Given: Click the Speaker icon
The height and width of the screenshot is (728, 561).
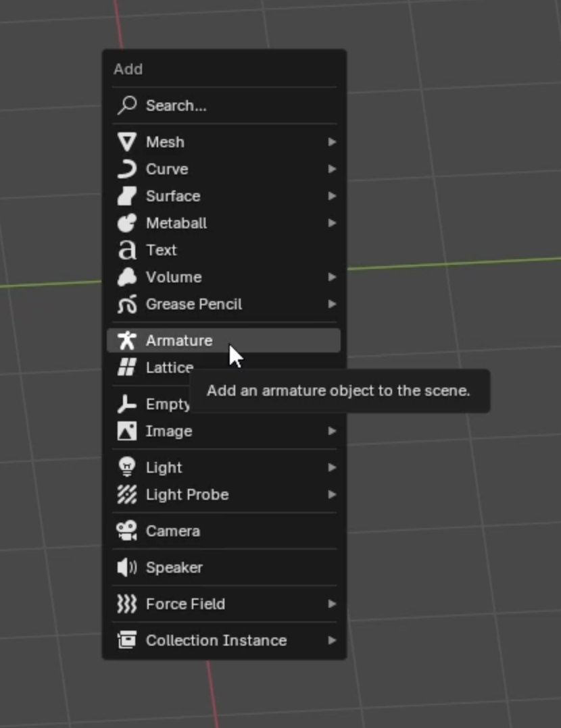Looking at the screenshot, I should [x=127, y=567].
